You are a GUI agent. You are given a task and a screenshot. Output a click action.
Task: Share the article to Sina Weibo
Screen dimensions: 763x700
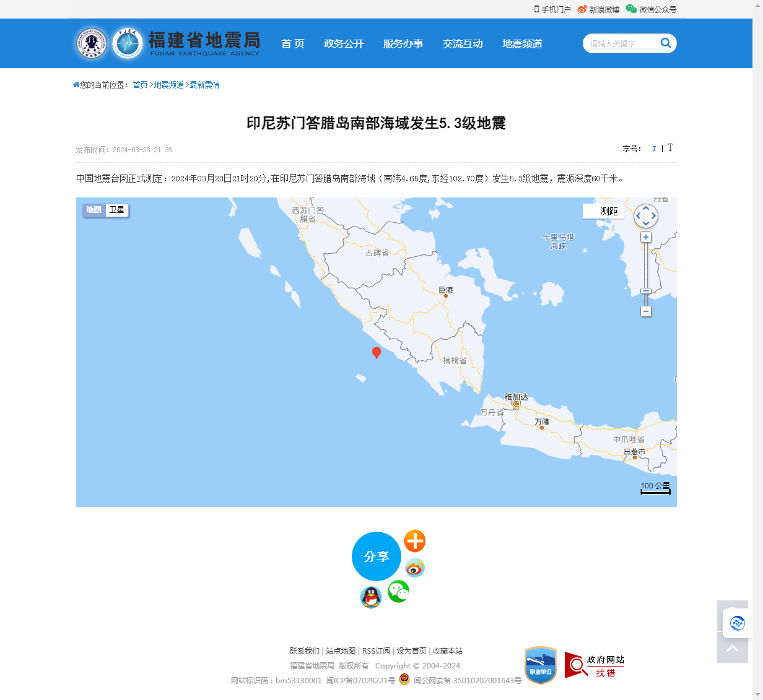pos(414,568)
